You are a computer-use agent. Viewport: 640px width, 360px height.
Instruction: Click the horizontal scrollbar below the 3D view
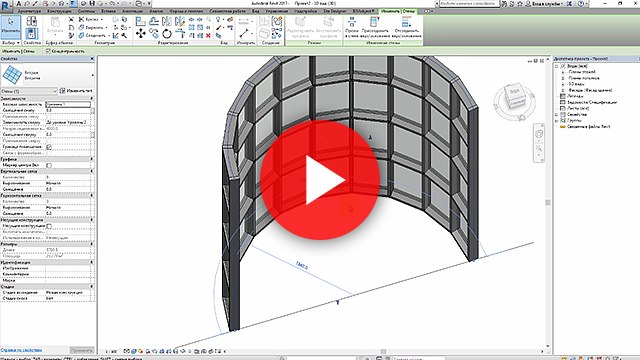383,351
